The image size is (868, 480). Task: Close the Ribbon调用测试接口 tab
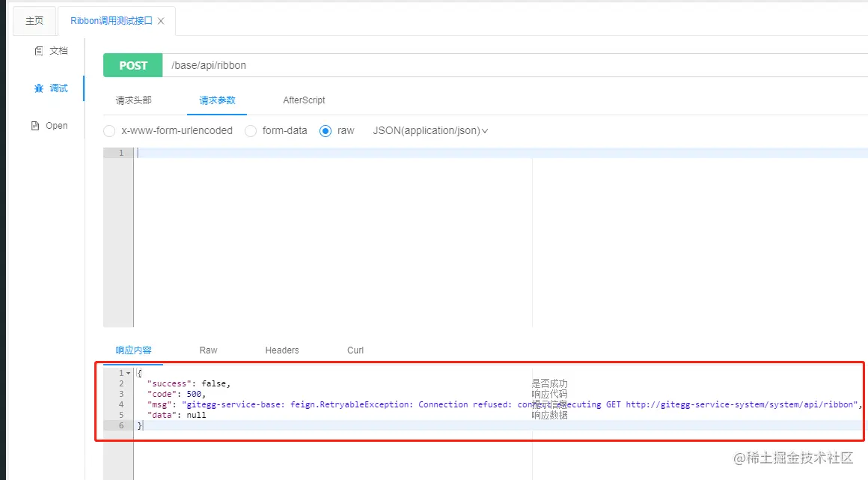pyautogui.click(x=161, y=21)
